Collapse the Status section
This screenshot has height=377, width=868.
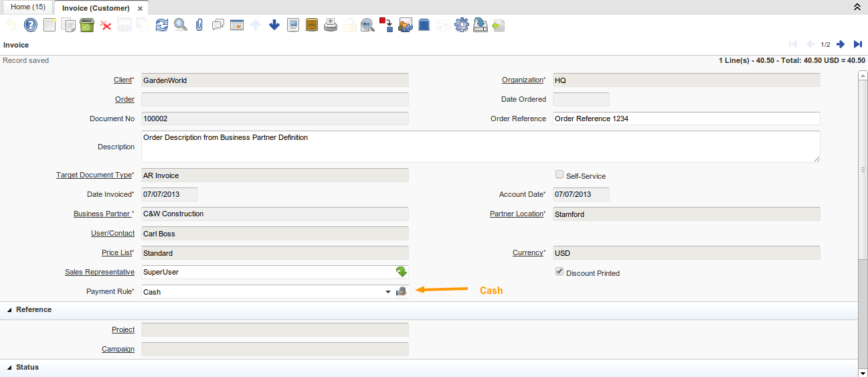[x=10, y=368]
